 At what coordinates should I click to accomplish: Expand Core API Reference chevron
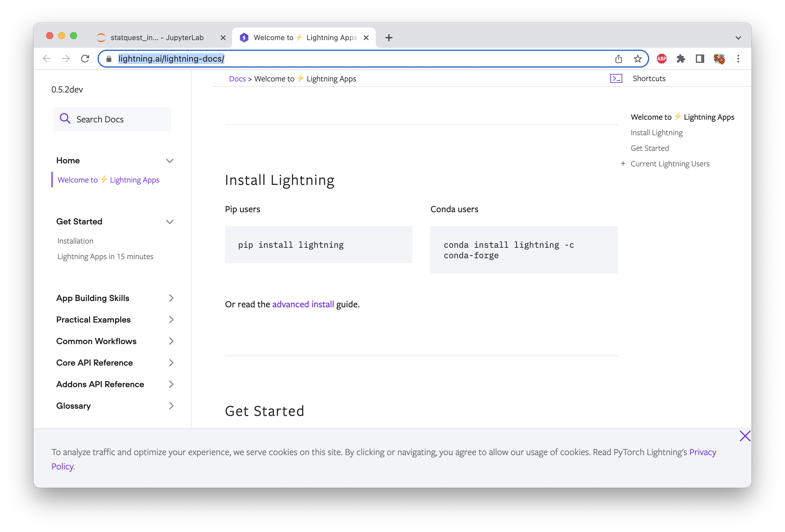pyautogui.click(x=171, y=362)
